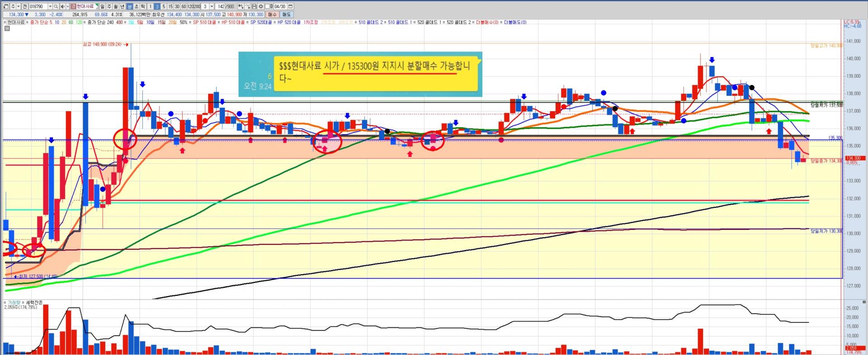Select the 15-minute interval button

coord(170,7)
